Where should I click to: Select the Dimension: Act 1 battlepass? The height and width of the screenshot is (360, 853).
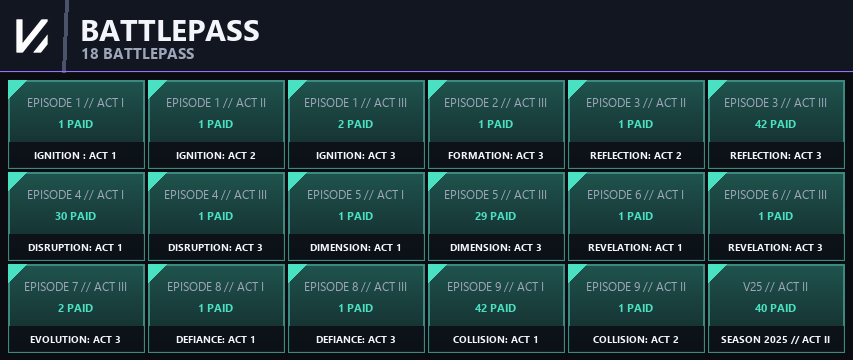[356, 216]
